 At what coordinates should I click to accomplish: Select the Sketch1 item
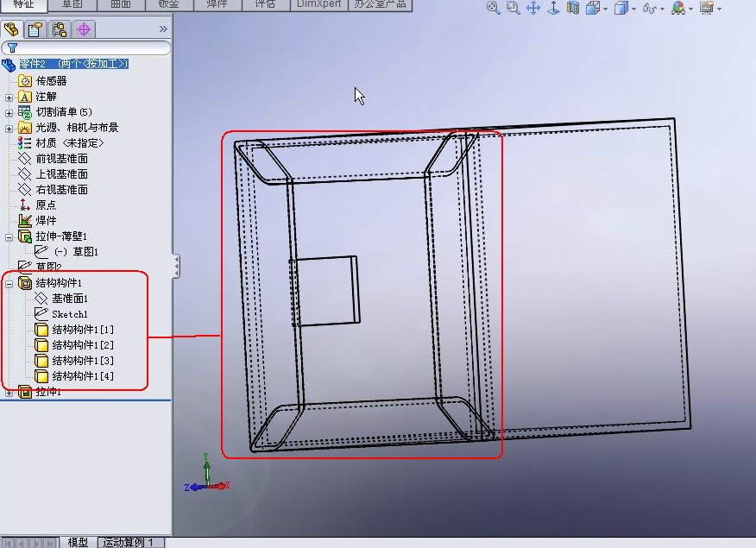[69, 314]
